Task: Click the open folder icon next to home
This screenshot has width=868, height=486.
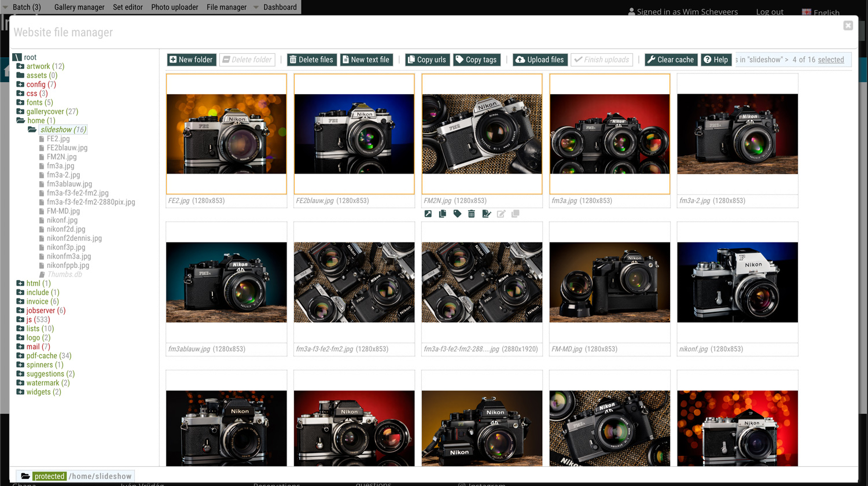Action: tap(21, 120)
